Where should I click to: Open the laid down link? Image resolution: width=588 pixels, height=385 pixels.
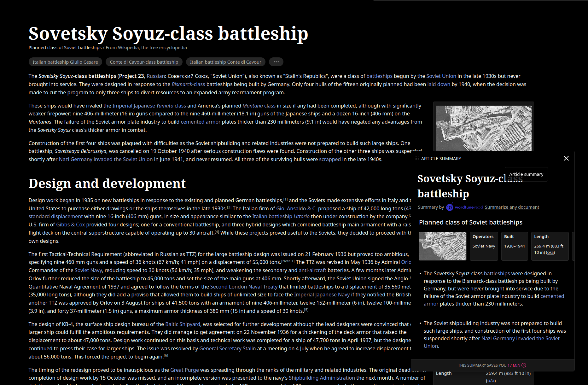[x=439, y=84]
